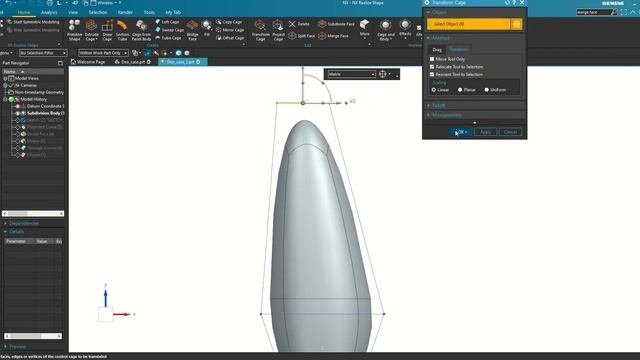Collapse the Model History tree node

5,99
